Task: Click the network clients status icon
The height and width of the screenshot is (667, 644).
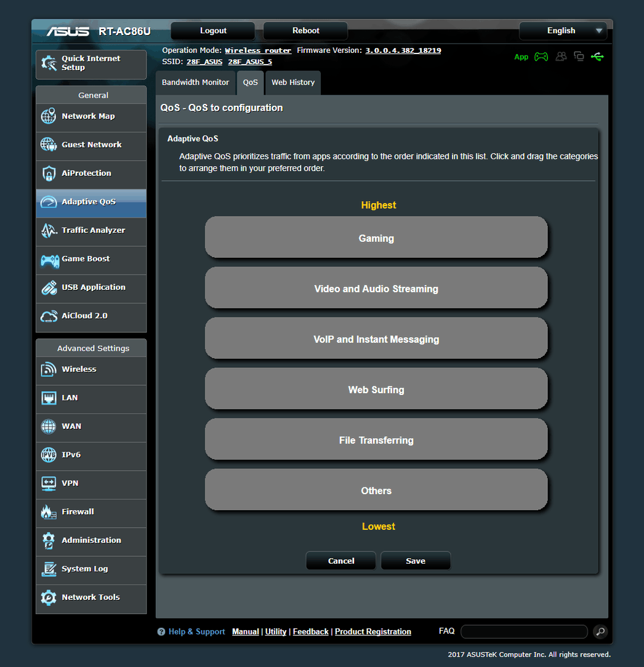Action: click(x=579, y=56)
